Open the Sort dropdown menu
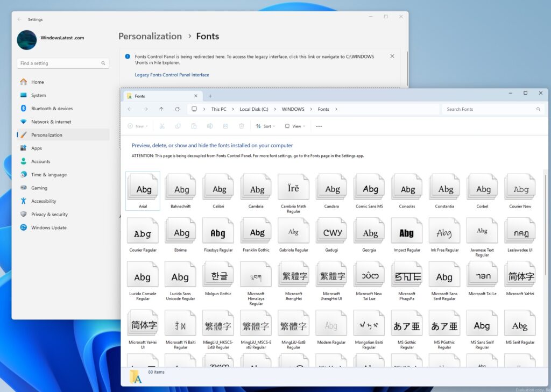551x392 pixels. pos(266,126)
